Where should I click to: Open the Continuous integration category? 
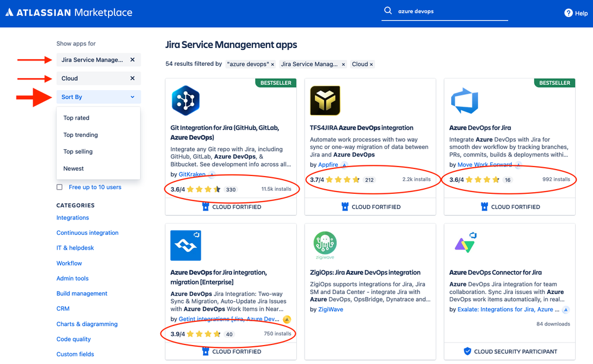tap(87, 233)
